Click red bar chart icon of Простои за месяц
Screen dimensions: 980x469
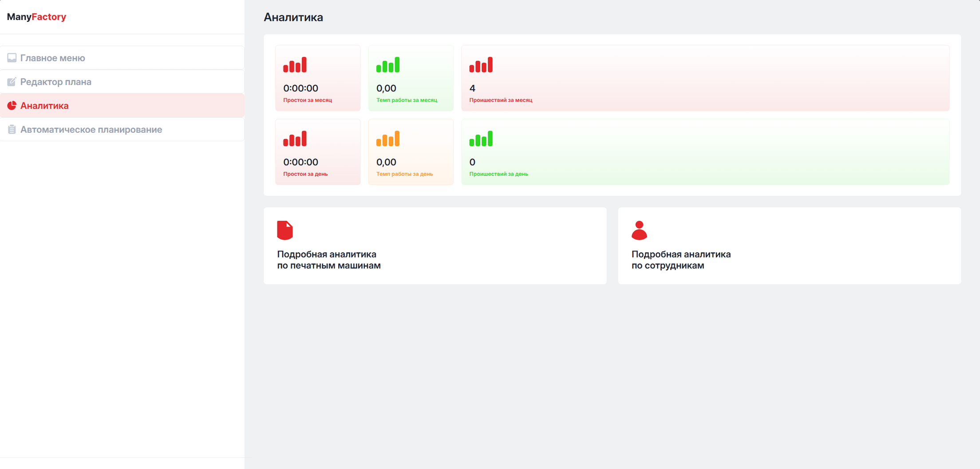pyautogui.click(x=295, y=65)
